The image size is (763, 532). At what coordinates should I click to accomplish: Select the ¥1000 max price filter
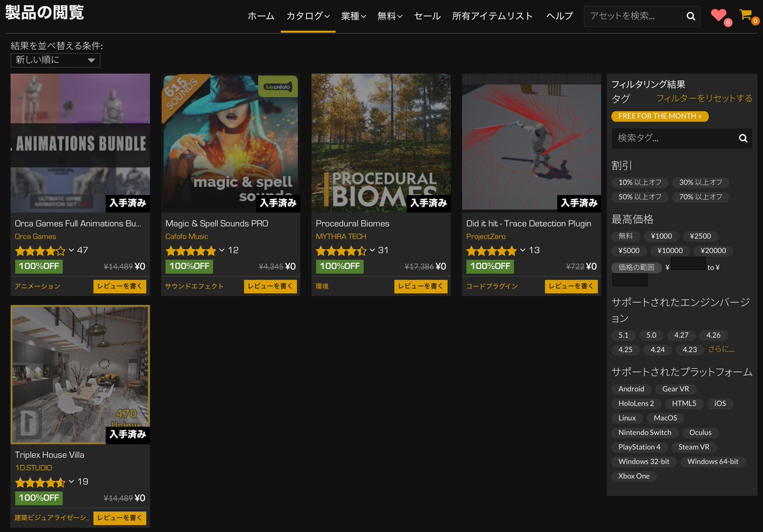(662, 236)
